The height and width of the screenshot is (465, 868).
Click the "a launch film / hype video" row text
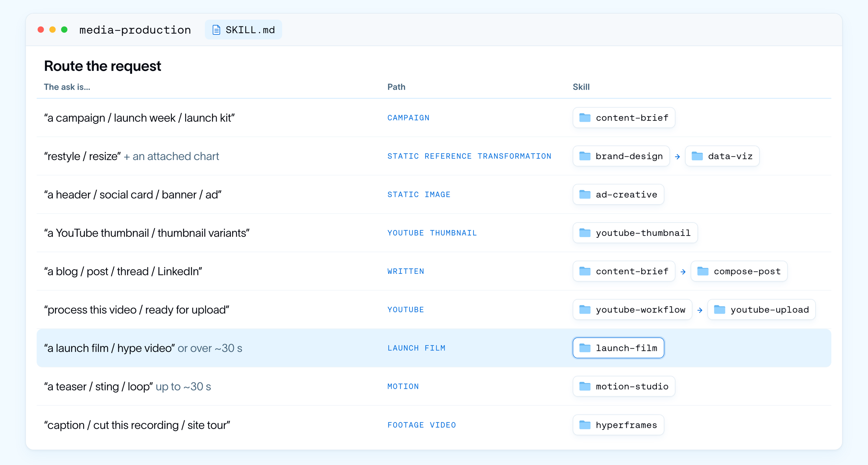pyautogui.click(x=110, y=348)
